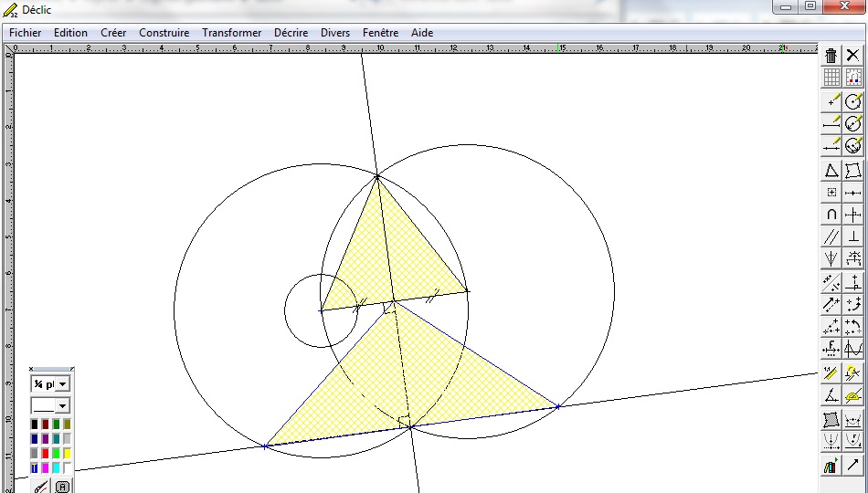Toggle the magnet snap icon
Viewport: 868px width, 493px height.
click(x=853, y=78)
